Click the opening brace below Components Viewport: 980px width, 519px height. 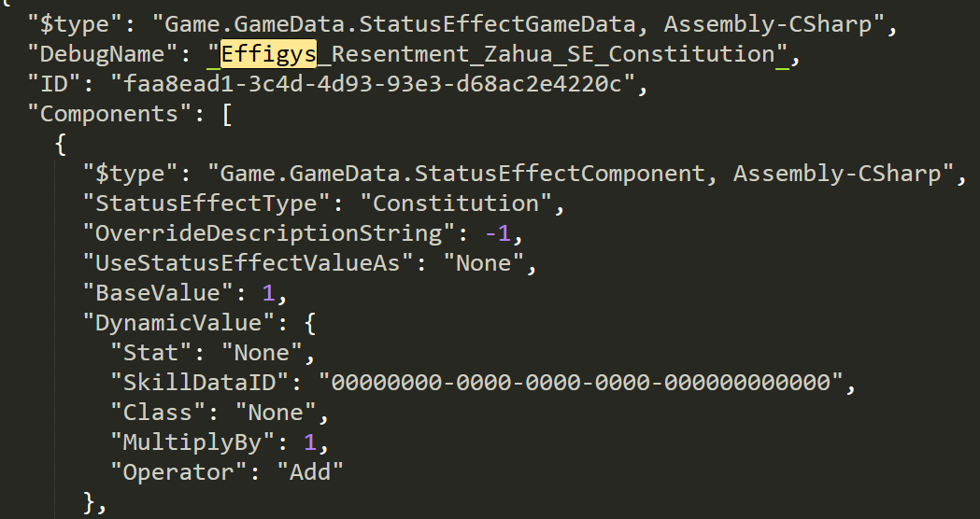[x=61, y=145]
